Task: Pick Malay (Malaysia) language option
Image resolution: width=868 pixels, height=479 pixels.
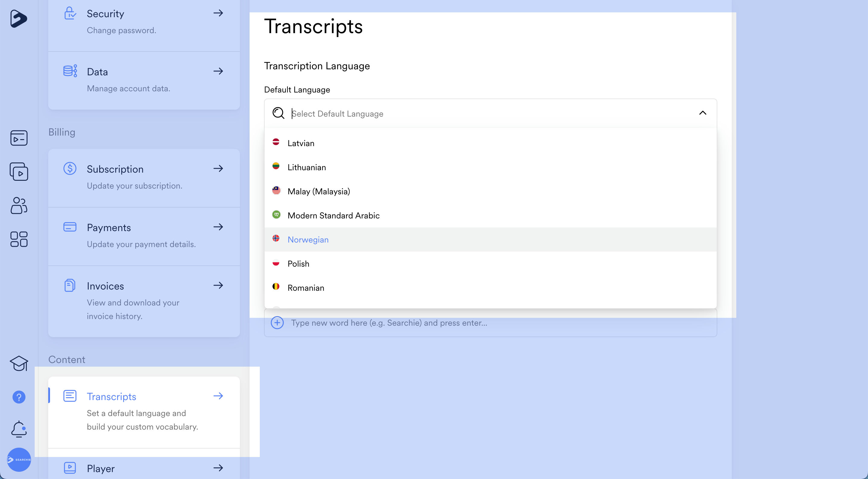Action: click(x=319, y=191)
